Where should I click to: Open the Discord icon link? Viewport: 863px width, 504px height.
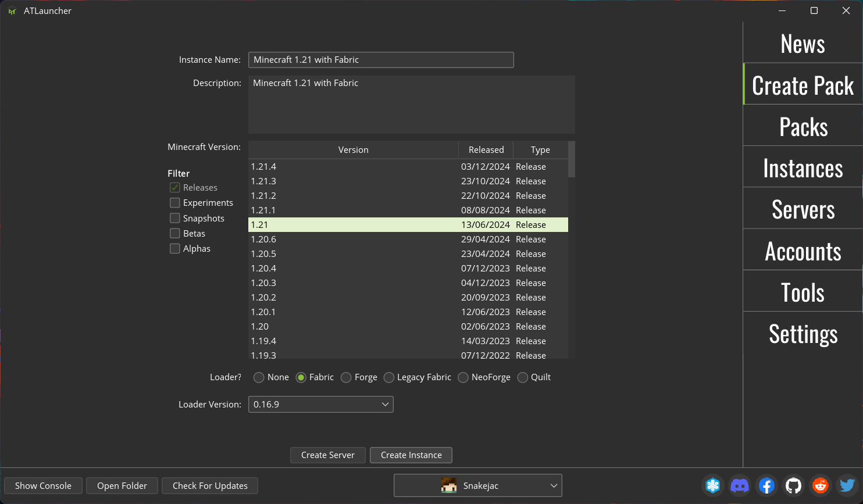coord(740,485)
